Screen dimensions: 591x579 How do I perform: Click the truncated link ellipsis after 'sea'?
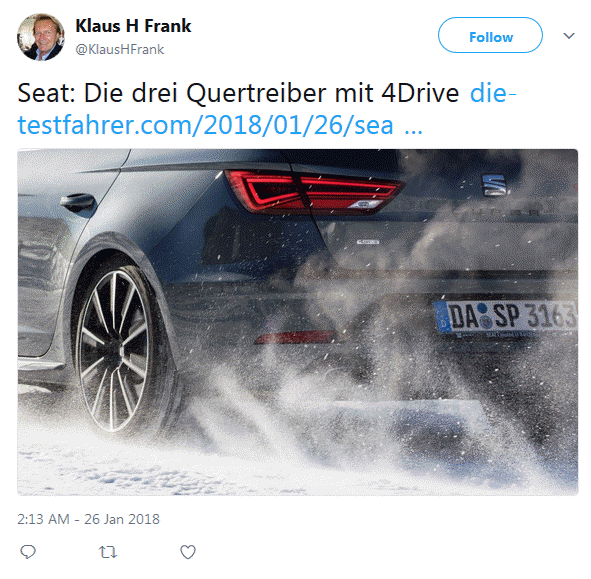[413, 126]
